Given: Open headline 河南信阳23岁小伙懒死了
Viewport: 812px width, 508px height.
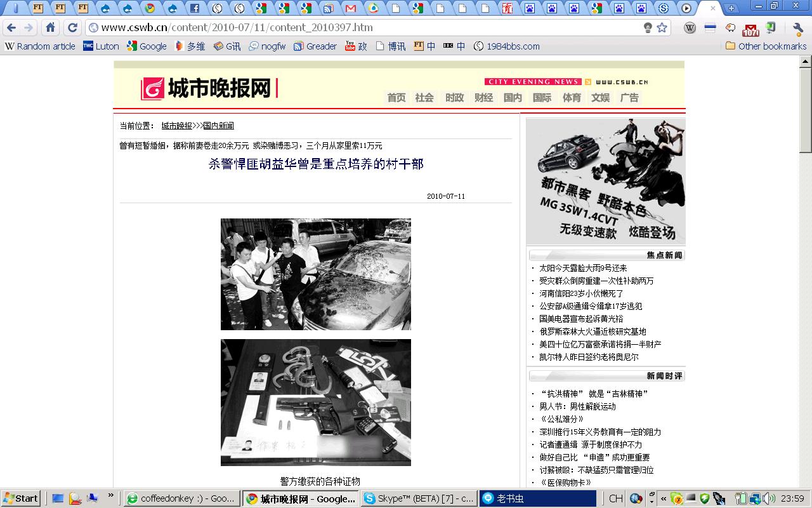Looking at the screenshot, I should click(x=582, y=293).
